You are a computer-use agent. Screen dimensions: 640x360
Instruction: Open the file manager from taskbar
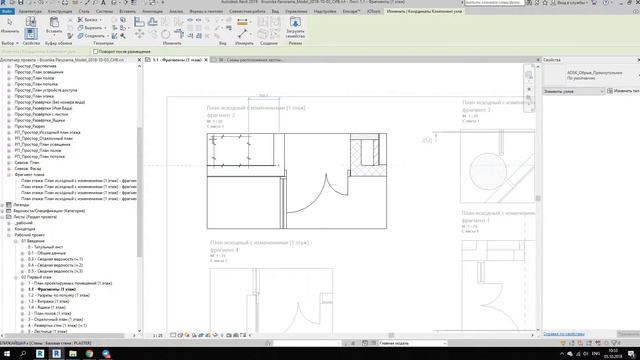click(x=73, y=353)
